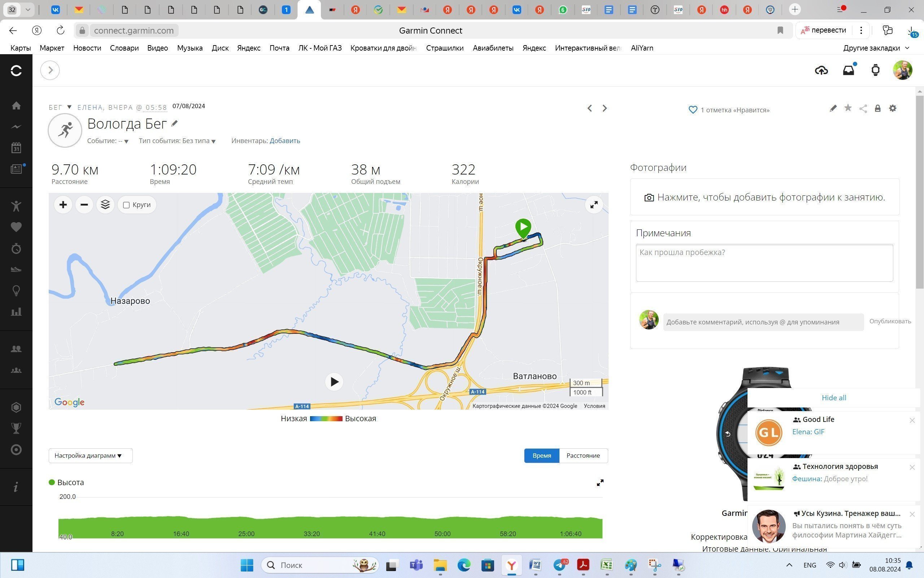Screen dimensions: 924x578
Task: Open Health Stats heart icon in sidebar
Action: (16, 227)
